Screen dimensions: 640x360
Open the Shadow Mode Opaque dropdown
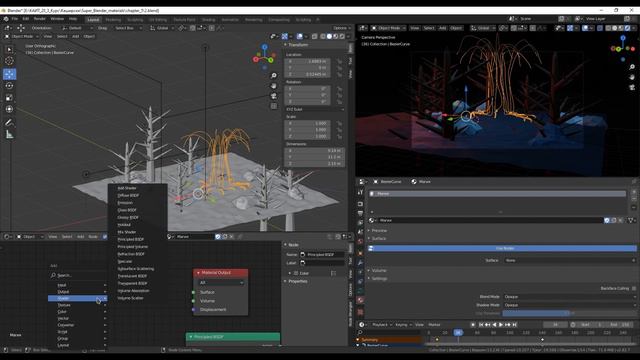569,305
